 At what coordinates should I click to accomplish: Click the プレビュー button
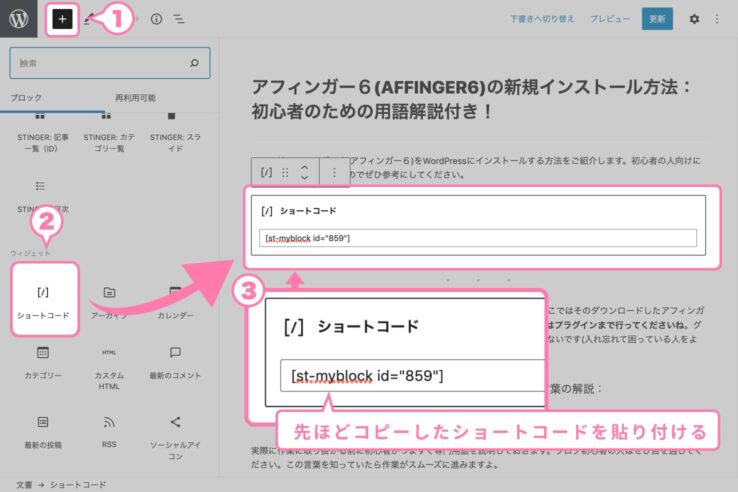click(x=610, y=19)
